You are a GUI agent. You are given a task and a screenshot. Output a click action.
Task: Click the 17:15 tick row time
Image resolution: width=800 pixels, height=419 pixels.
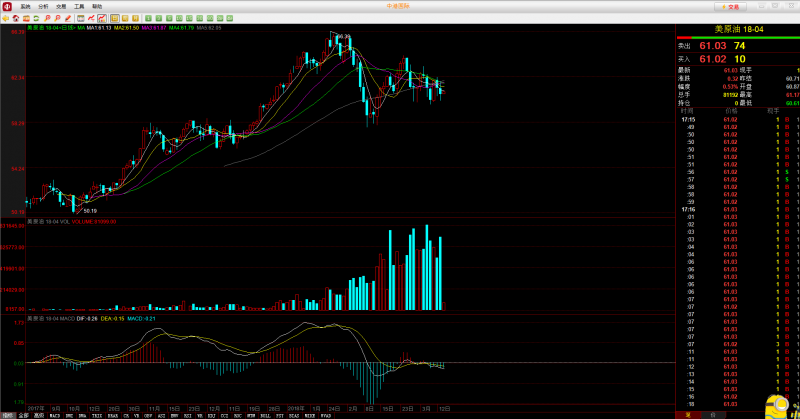click(x=688, y=120)
